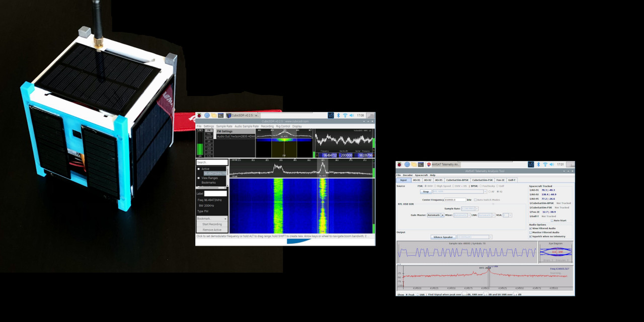The width and height of the screenshot is (644, 322).
Task: Switch to the CubeSatSim-BPSK tab
Action: (457, 180)
